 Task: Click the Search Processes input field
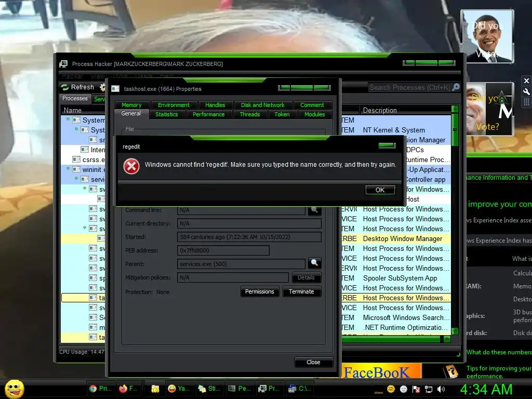pos(410,87)
